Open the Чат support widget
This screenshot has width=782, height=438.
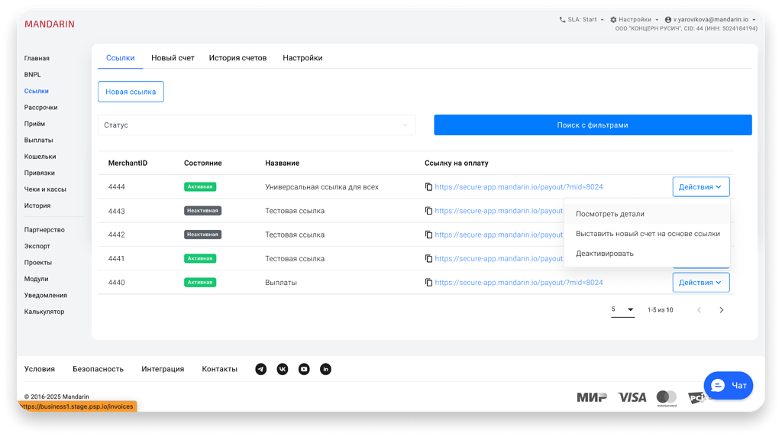point(728,385)
